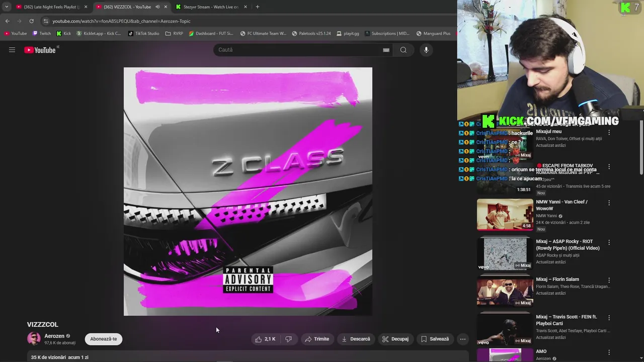Open the Mixajul meu title link

click(x=548, y=132)
